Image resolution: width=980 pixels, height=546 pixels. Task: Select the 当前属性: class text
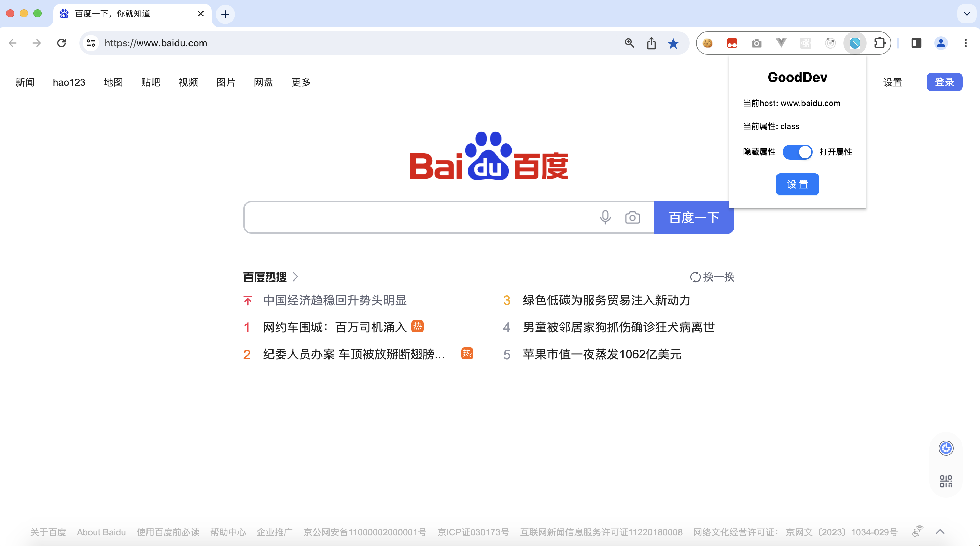[x=771, y=126]
